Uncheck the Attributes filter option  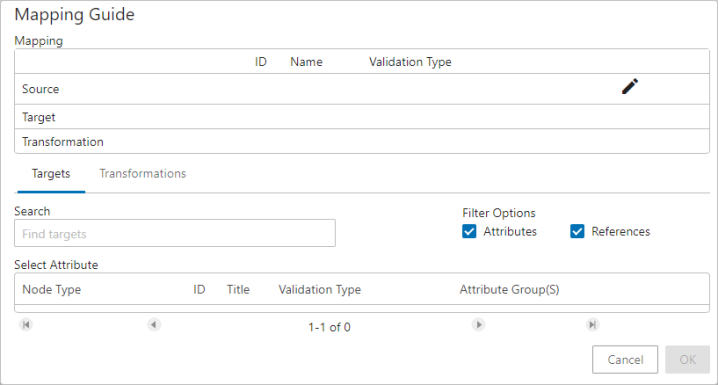coord(469,231)
